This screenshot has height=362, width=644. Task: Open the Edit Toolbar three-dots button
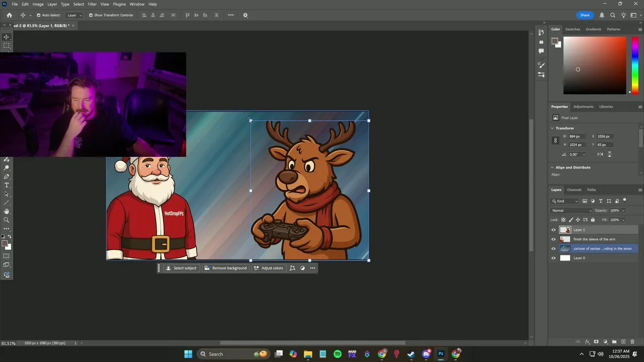coord(7,229)
